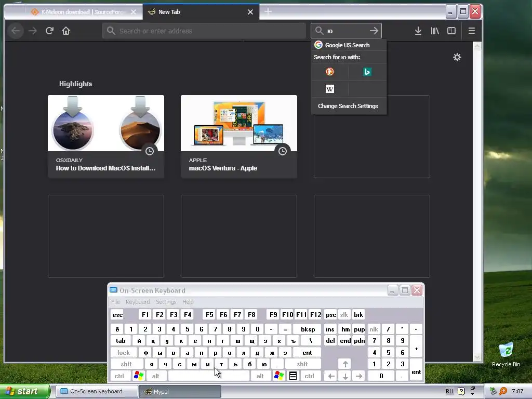Open the downloads arrow icon
This screenshot has width=532, height=399.
(x=418, y=31)
